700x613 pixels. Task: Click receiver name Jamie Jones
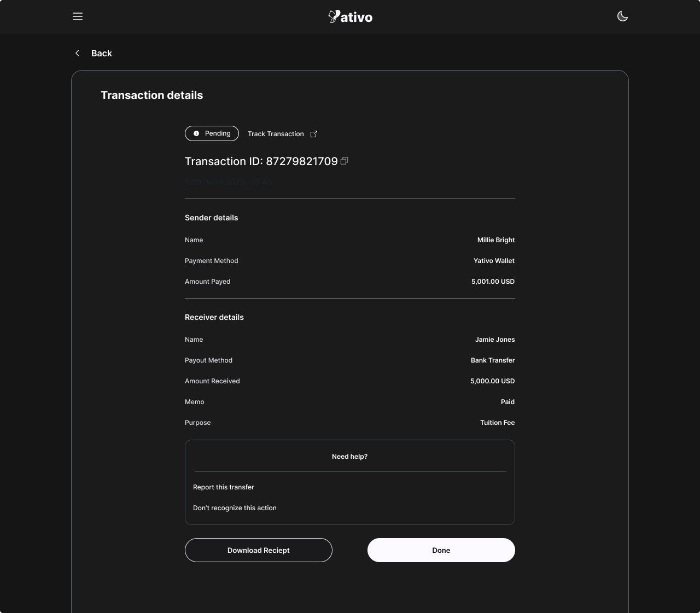495,340
